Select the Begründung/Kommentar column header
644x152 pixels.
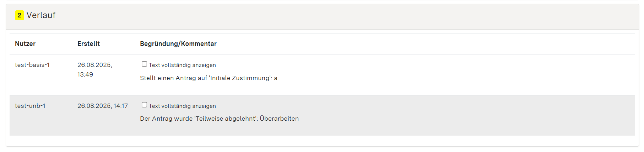(x=178, y=44)
